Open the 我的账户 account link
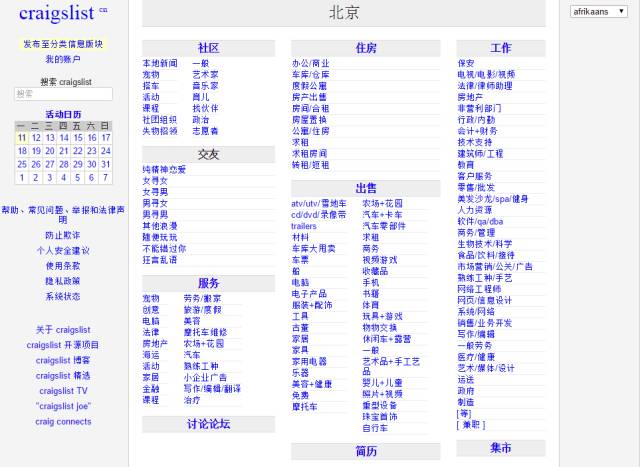Image resolution: width=640 pixels, height=467 pixels. 63,59
